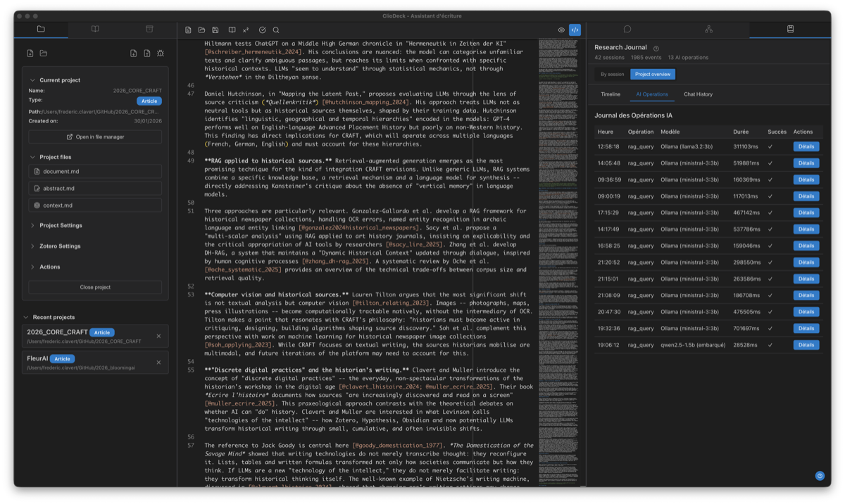Screen dimensions: 845x504
Task: Click the save disk icon in editor toolbar
Action: click(215, 30)
